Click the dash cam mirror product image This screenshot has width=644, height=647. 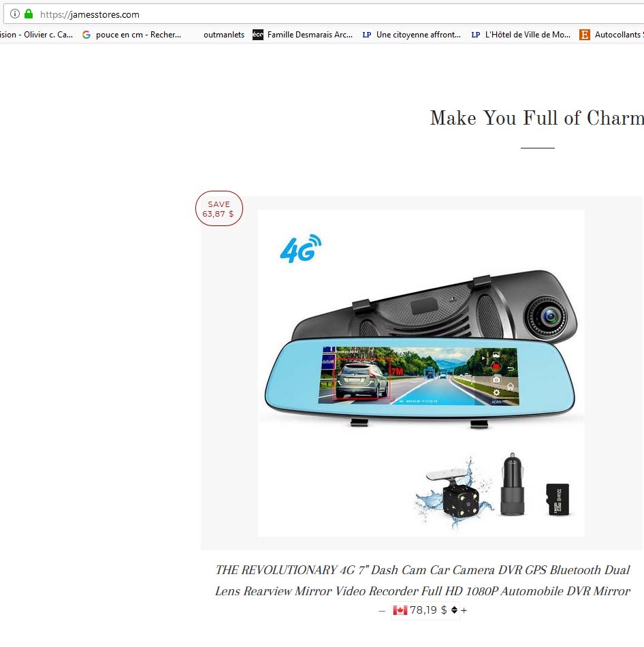click(x=421, y=373)
